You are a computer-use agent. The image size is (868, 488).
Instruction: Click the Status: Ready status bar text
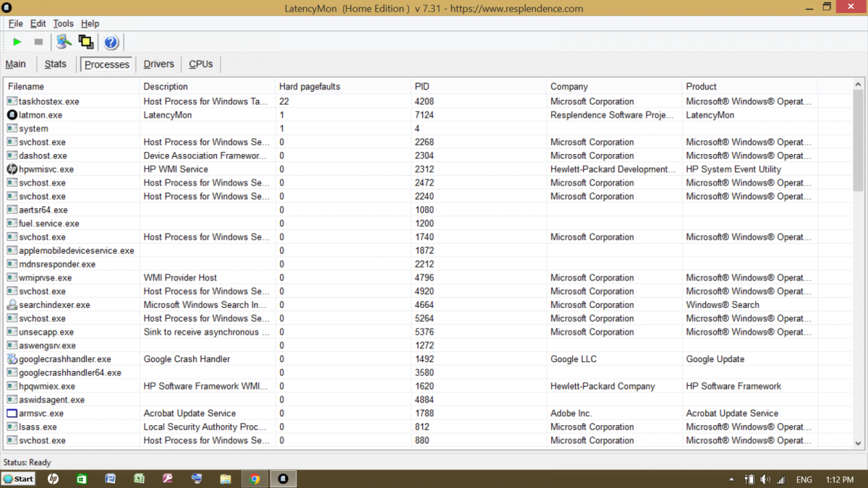(27, 462)
